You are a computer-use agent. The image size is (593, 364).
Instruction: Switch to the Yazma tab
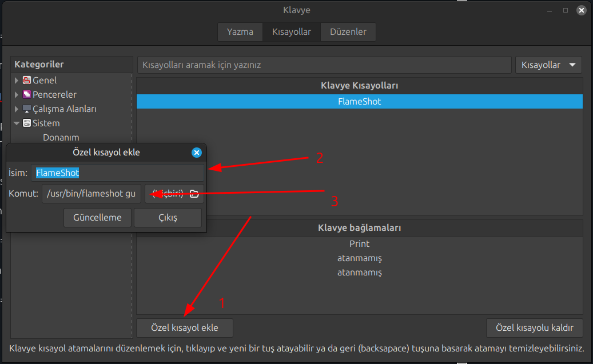click(240, 32)
